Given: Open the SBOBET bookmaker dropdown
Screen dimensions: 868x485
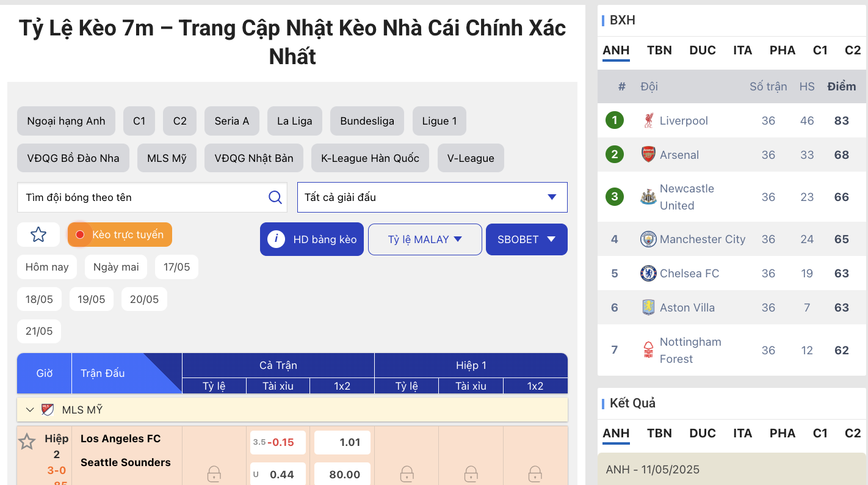Looking at the screenshot, I should [527, 239].
